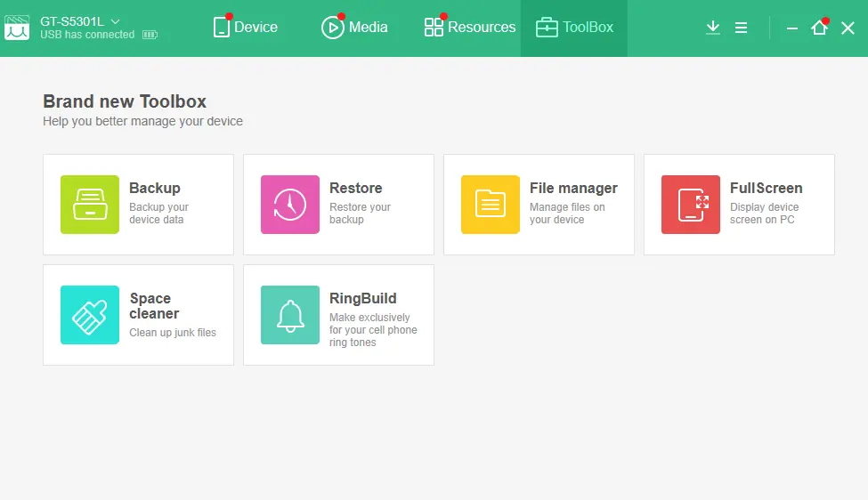Switch to the Resources tab
Image resolution: width=868 pixels, height=500 pixels.
point(470,27)
